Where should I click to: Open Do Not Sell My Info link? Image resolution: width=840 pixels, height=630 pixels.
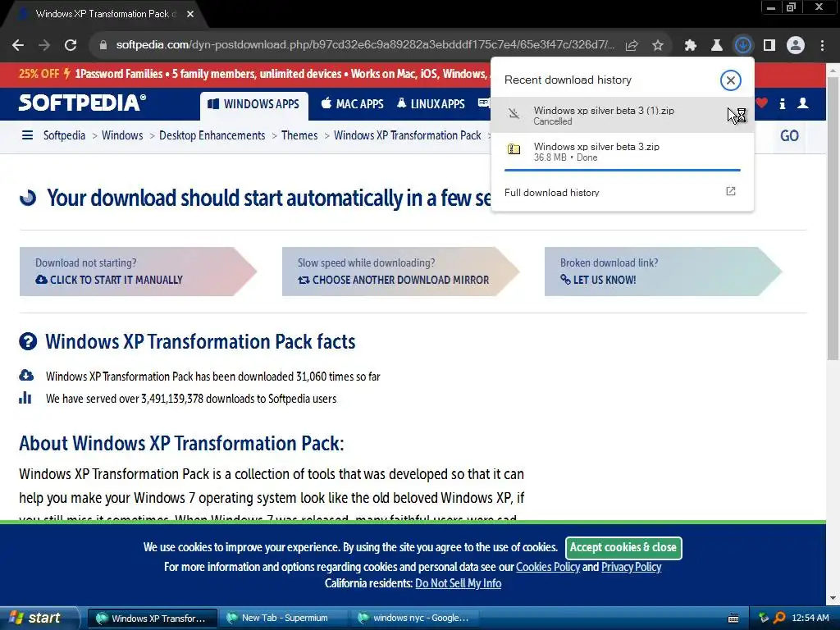[x=458, y=583]
